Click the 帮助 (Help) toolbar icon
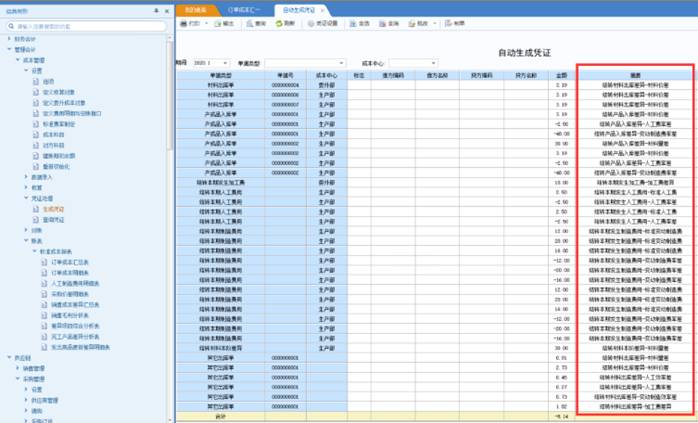This screenshot has height=423, width=698. tap(452, 22)
